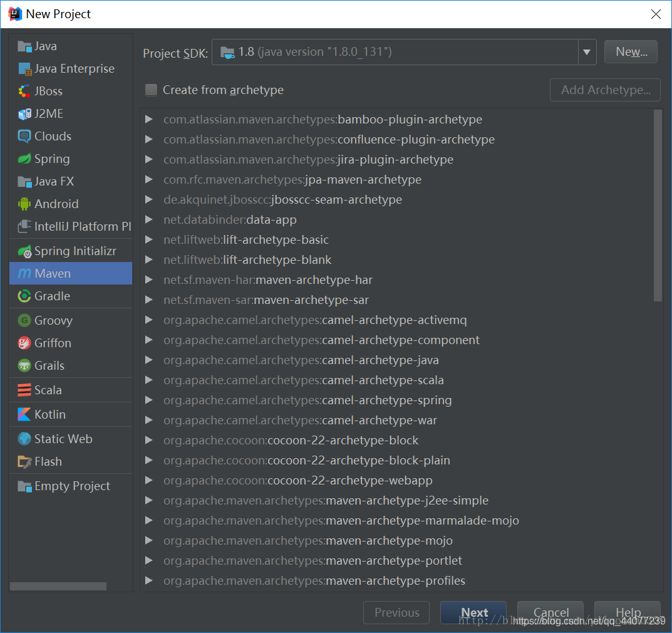Select the Java project type icon
Image resolution: width=672 pixels, height=633 pixels.
pos(24,46)
